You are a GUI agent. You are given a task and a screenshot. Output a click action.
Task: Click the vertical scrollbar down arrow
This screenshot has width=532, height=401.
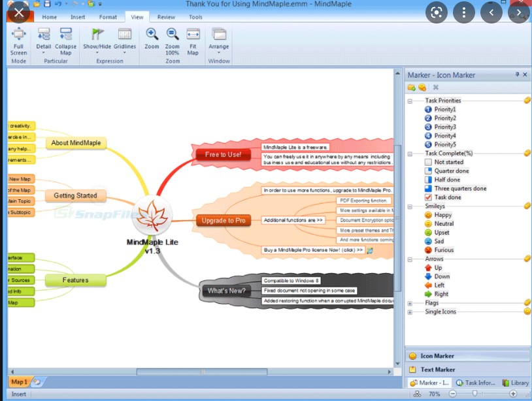pos(397,364)
